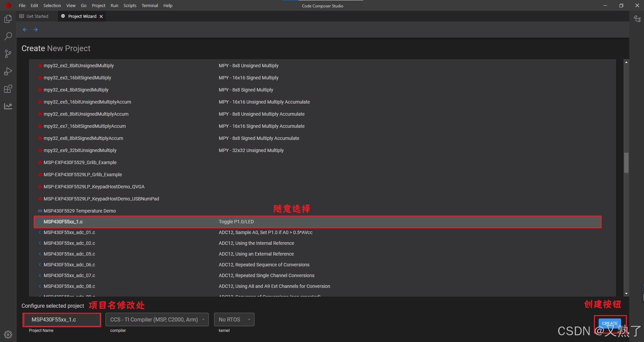This screenshot has width=644, height=342.
Task: Select MSP430F55xx_adc_07.c example
Action: 69,275
